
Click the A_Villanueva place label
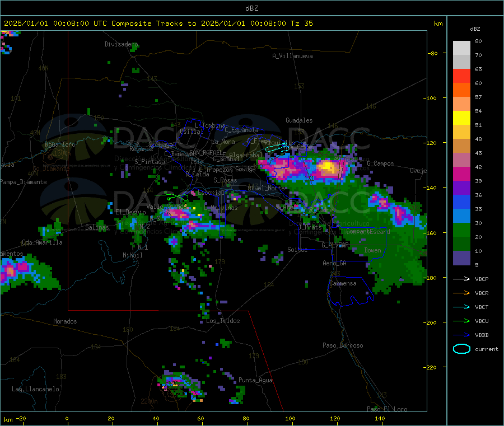(292, 56)
